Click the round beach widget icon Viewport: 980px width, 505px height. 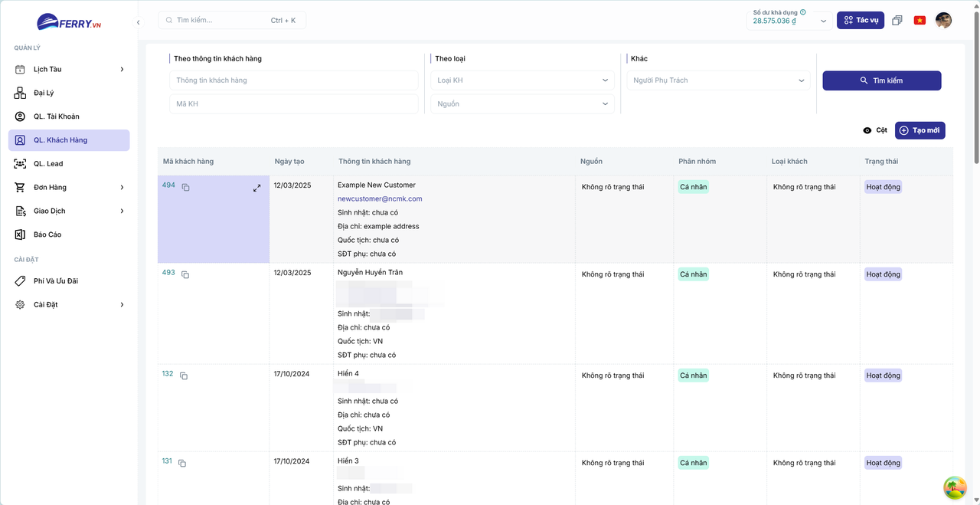[x=954, y=487]
